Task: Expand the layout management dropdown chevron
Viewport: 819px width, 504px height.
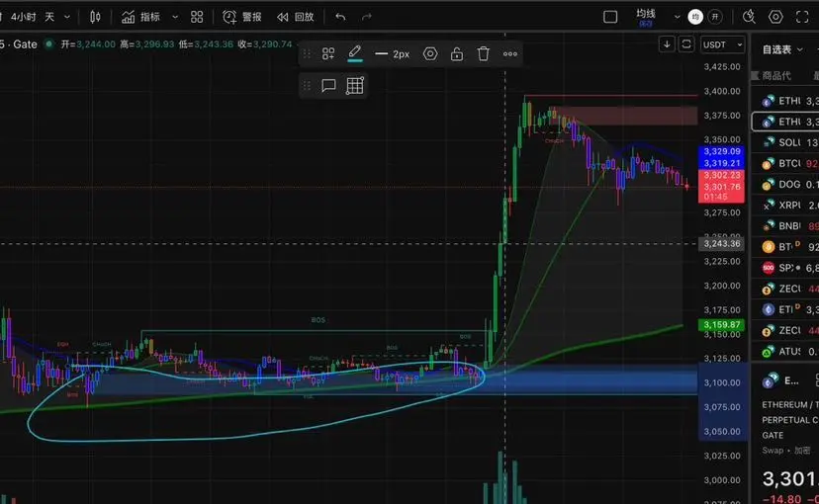Action: 677,17
